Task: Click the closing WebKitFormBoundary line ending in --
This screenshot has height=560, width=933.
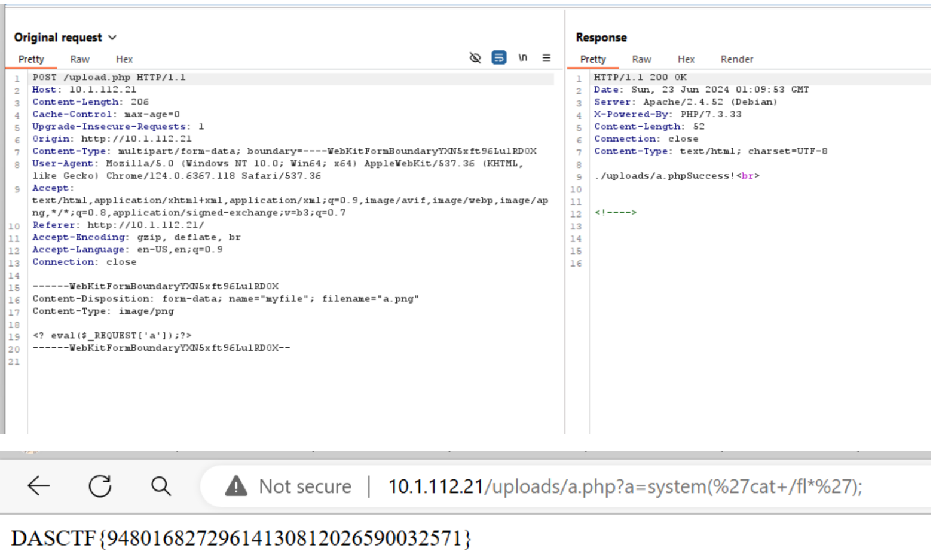Action: [x=161, y=348]
